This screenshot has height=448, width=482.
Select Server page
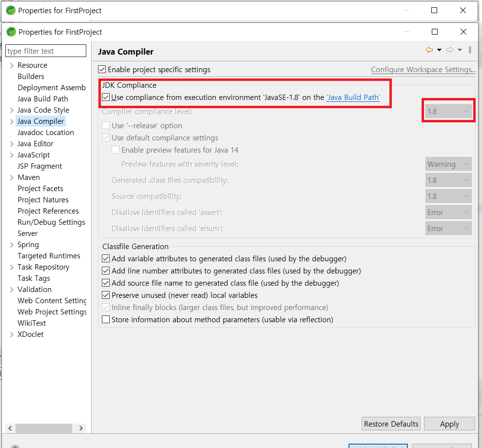click(x=27, y=234)
